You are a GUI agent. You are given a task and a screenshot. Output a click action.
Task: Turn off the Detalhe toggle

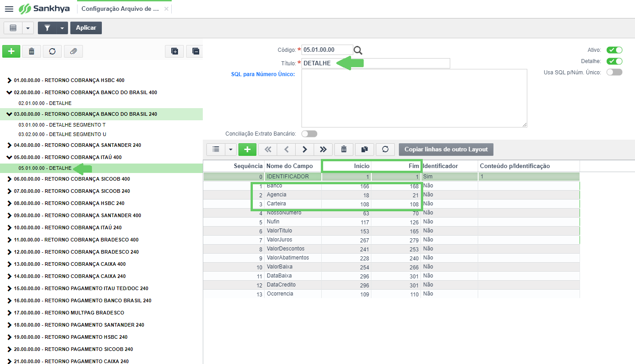(614, 61)
